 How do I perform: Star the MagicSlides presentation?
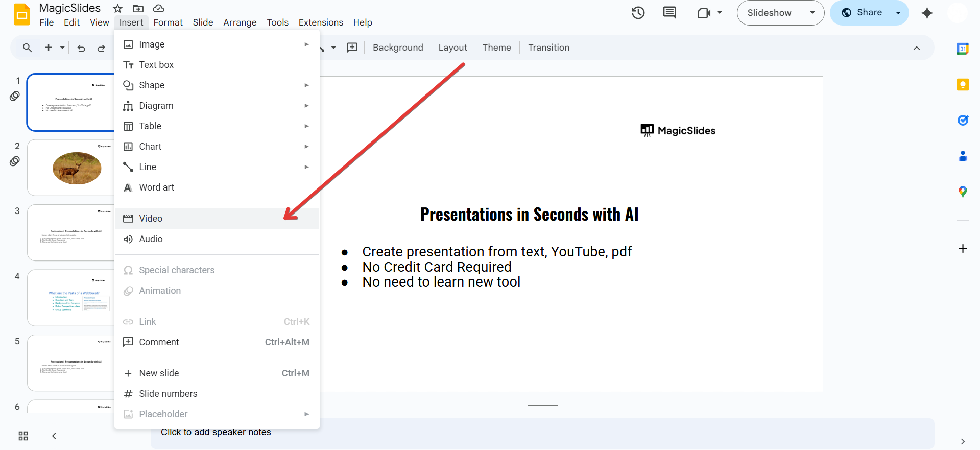pyautogui.click(x=118, y=8)
